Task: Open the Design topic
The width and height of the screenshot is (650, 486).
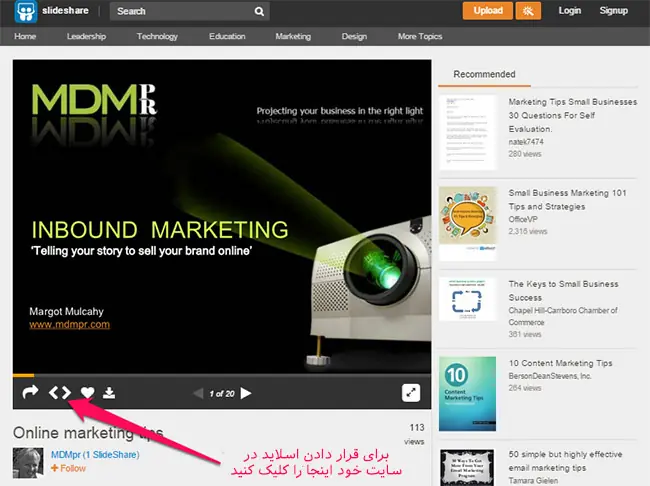Action: (354, 36)
